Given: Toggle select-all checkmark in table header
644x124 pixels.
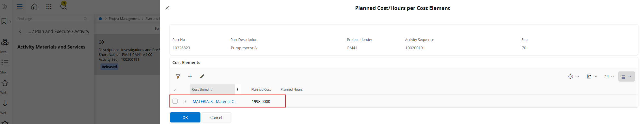Looking at the screenshot, I should pos(175,90).
